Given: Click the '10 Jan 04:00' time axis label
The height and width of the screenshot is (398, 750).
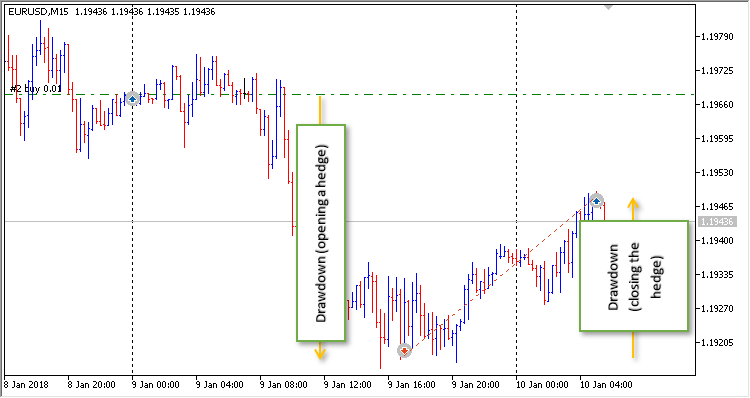Looking at the screenshot, I should click(x=606, y=385).
